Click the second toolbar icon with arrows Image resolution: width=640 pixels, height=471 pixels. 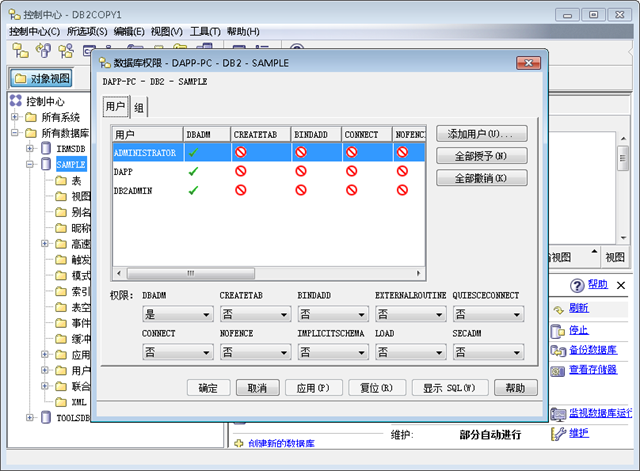[43, 51]
